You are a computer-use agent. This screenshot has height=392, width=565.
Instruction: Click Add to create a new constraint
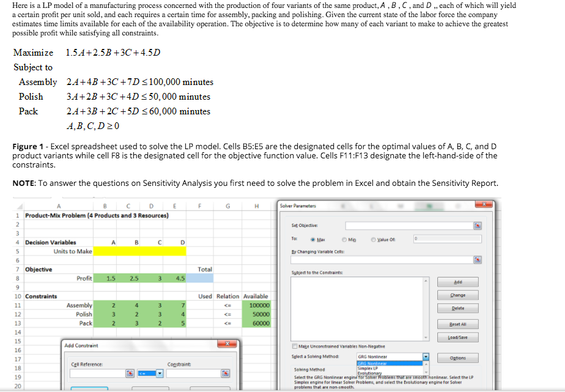point(458,281)
